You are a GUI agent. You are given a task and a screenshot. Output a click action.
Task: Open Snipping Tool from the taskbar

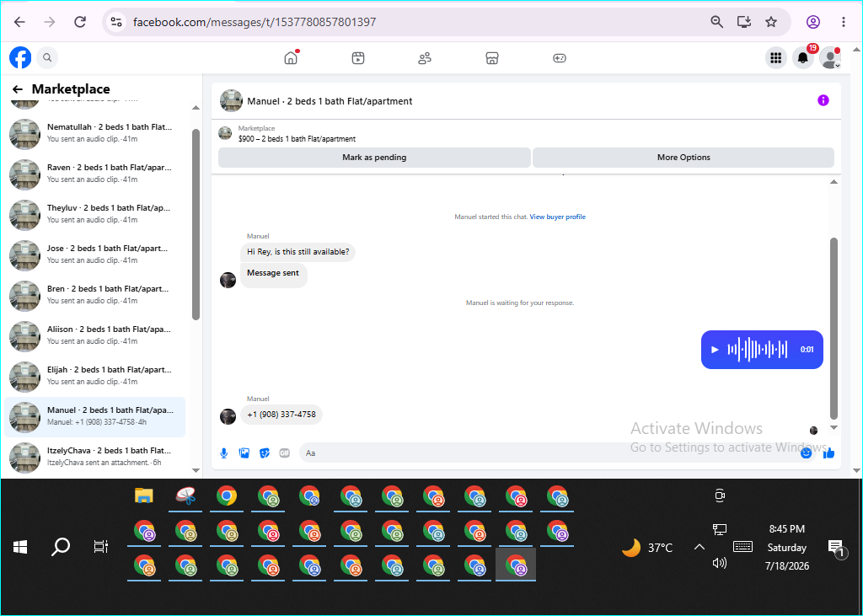[x=185, y=496]
